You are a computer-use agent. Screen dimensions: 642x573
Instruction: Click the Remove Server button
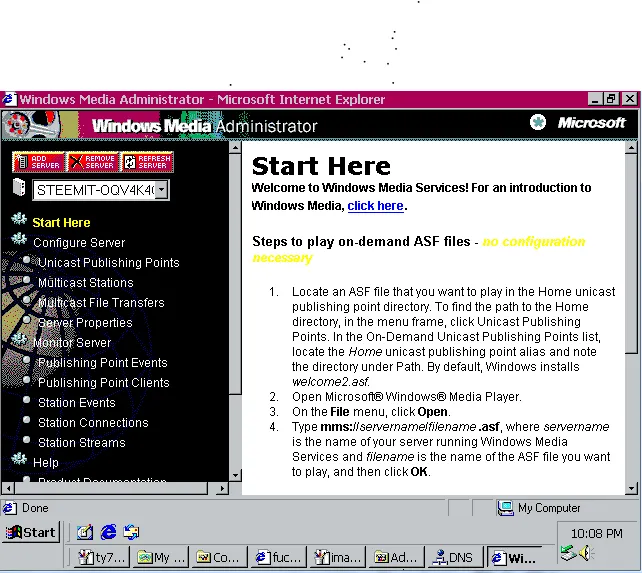tap(93, 162)
